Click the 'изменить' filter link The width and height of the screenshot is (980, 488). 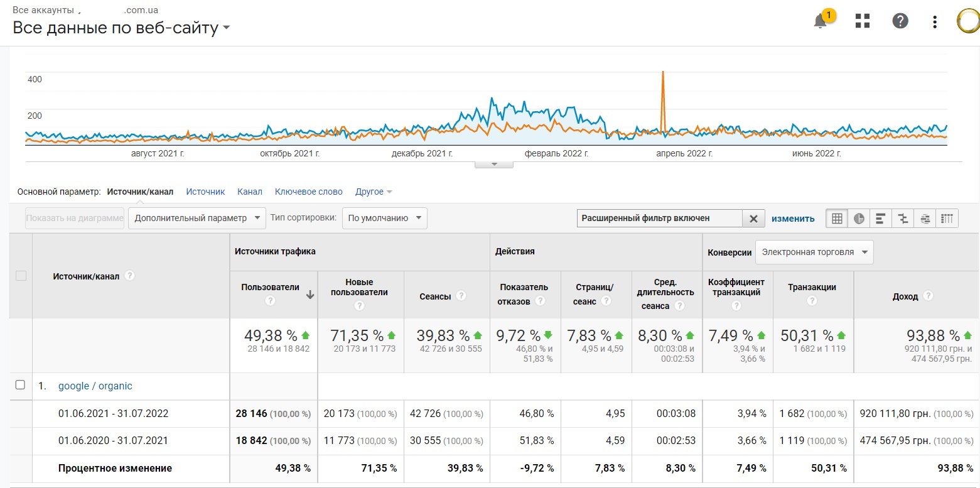coord(793,219)
